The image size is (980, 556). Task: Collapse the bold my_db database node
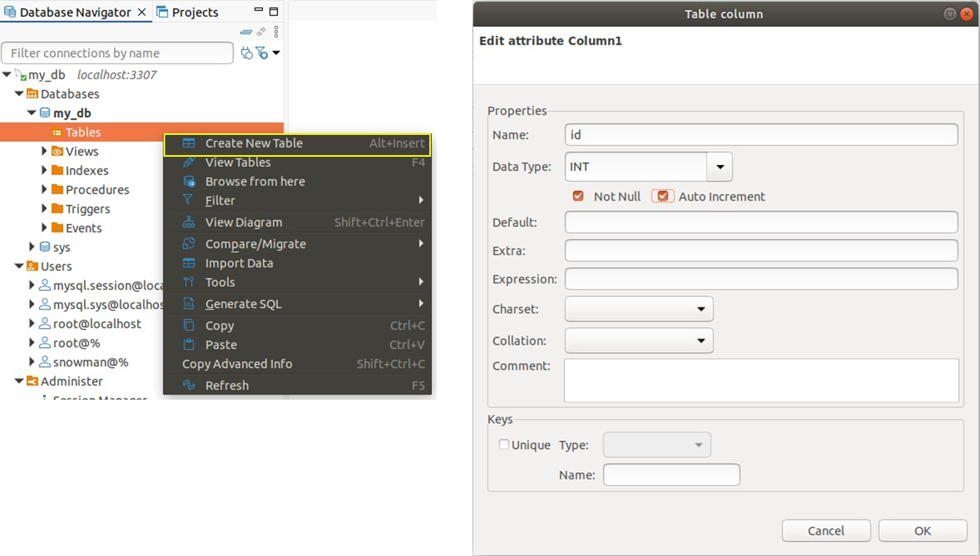pyautogui.click(x=31, y=113)
